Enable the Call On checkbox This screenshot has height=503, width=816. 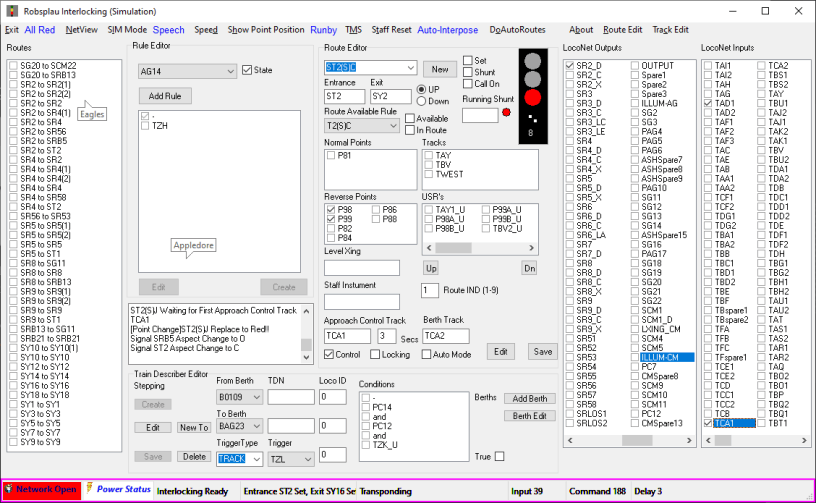click(468, 85)
